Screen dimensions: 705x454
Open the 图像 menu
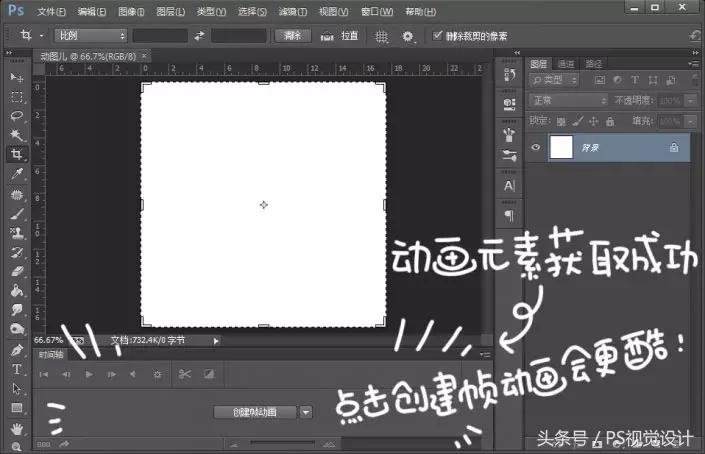coord(131,12)
